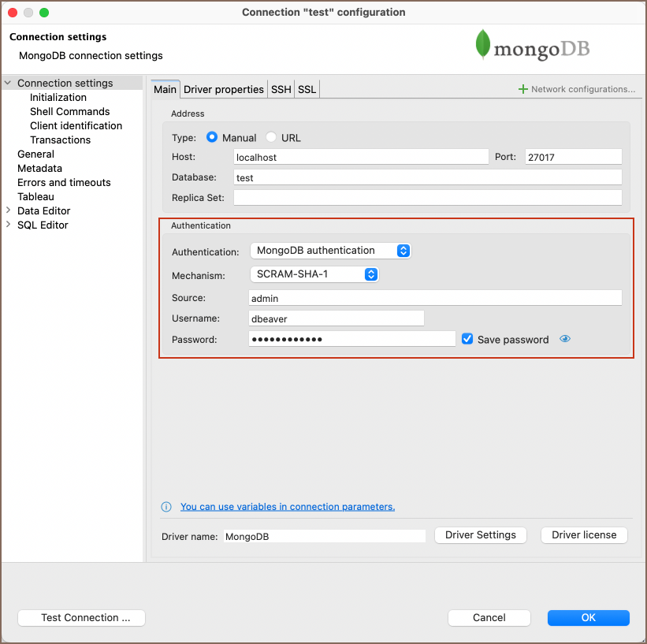Screen dimensions: 647x644
Task: Toggle the Save password checkbox
Action: pos(467,339)
